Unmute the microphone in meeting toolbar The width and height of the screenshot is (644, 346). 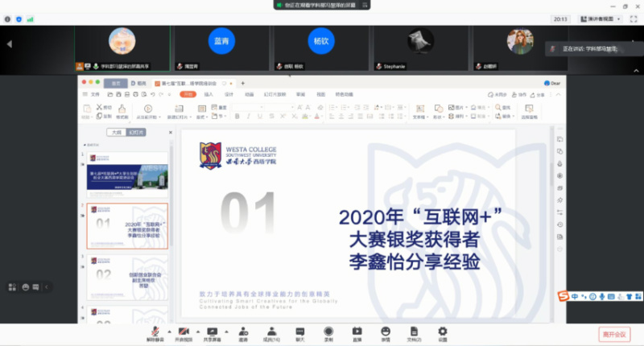coord(155,332)
